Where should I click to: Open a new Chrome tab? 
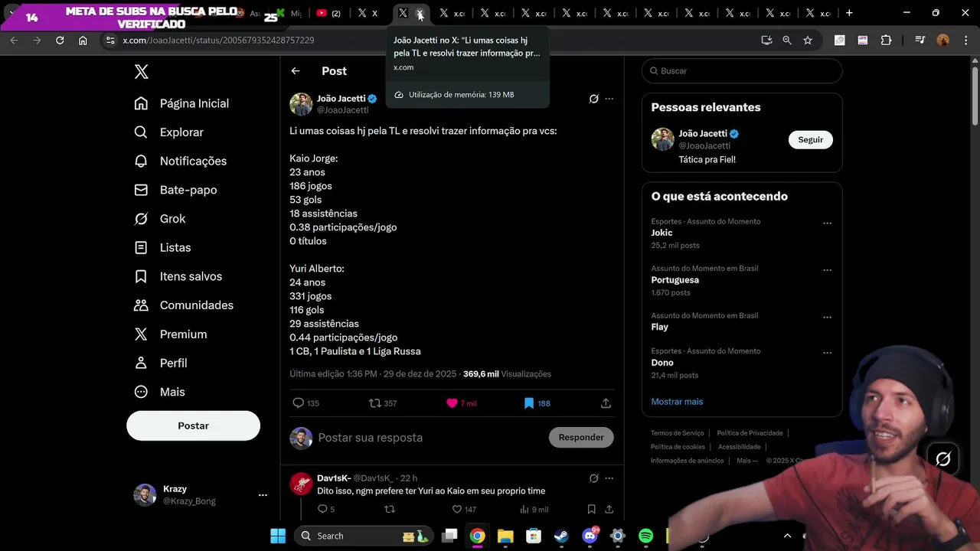click(x=849, y=13)
